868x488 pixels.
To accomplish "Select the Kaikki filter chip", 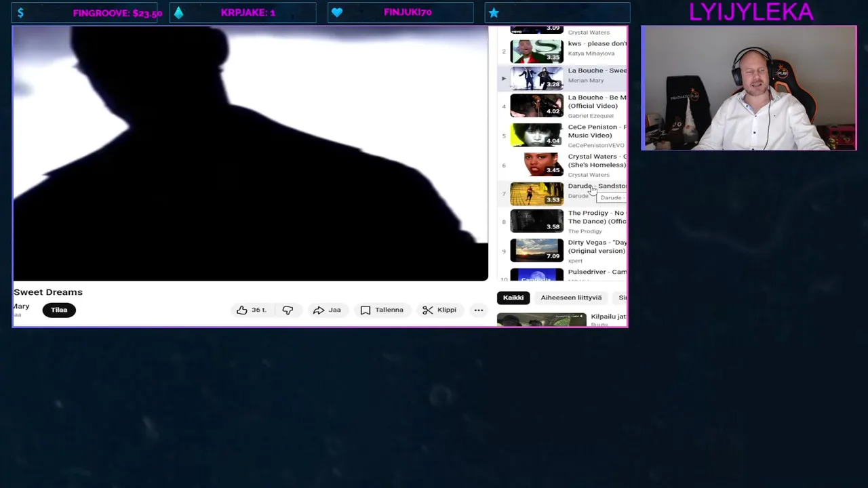I will click(513, 298).
